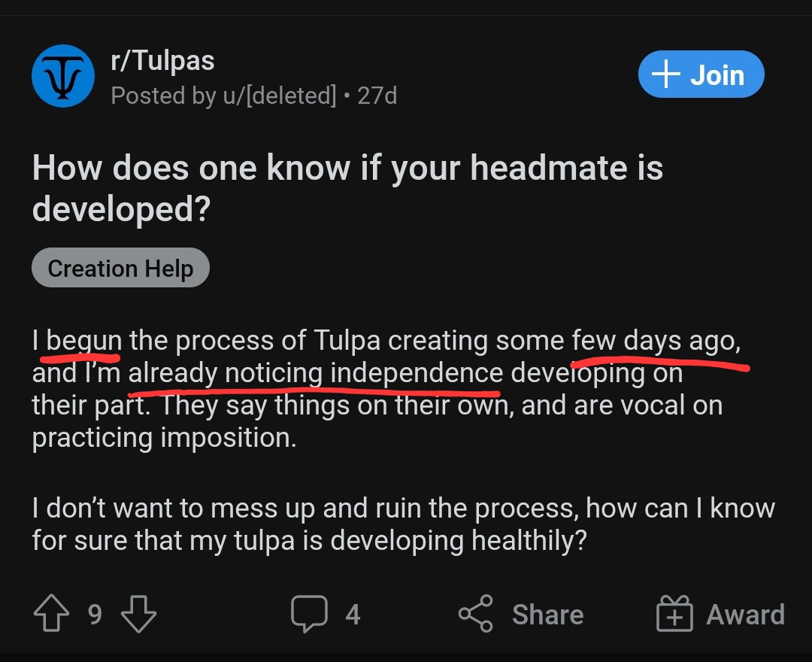Click the Award label text

(x=745, y=615)
